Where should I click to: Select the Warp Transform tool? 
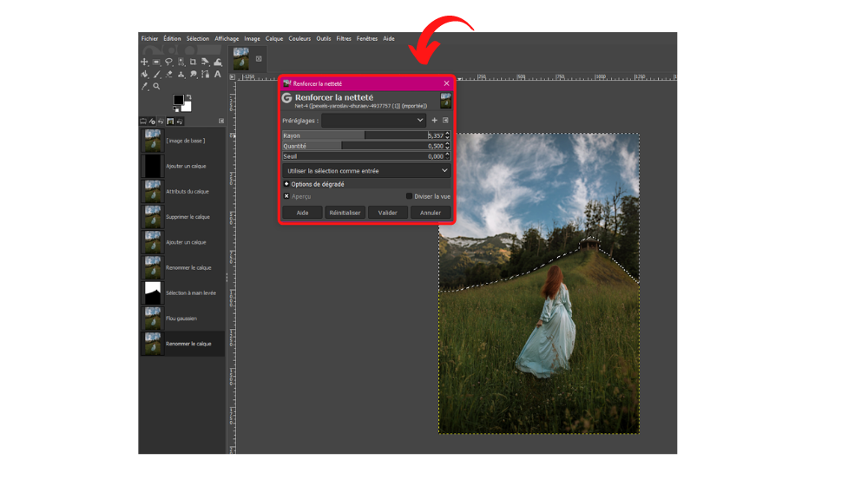[218, 62]
